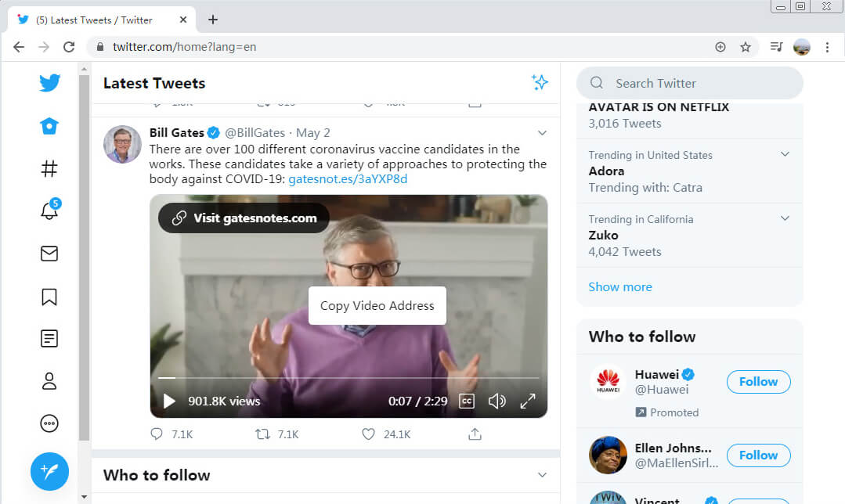Screen dimensions: 845x504
Task: Click the Twitter bird logo
Action: pyautogui.click(x=49, y=83)
